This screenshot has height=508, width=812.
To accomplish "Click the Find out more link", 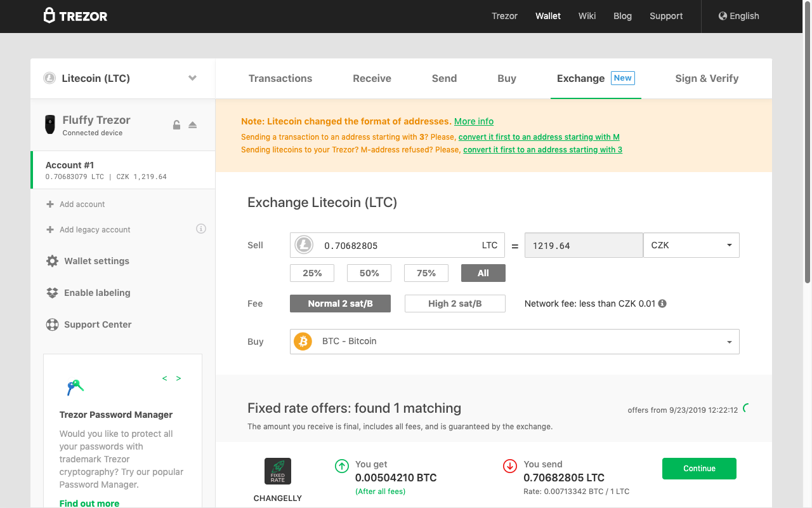I will point(89,504).
